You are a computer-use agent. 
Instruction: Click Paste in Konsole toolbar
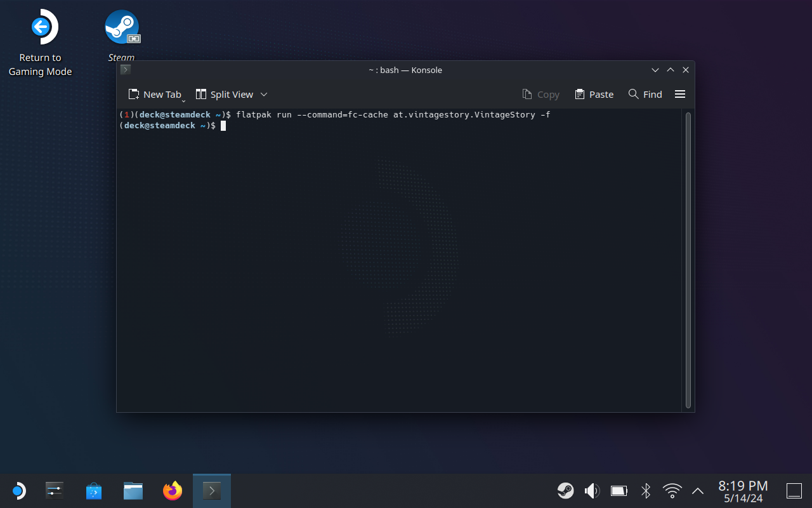tap(594, 94)
